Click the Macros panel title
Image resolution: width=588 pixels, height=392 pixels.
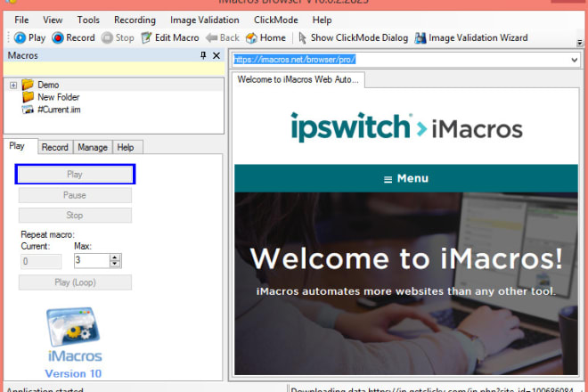[23, 55]
